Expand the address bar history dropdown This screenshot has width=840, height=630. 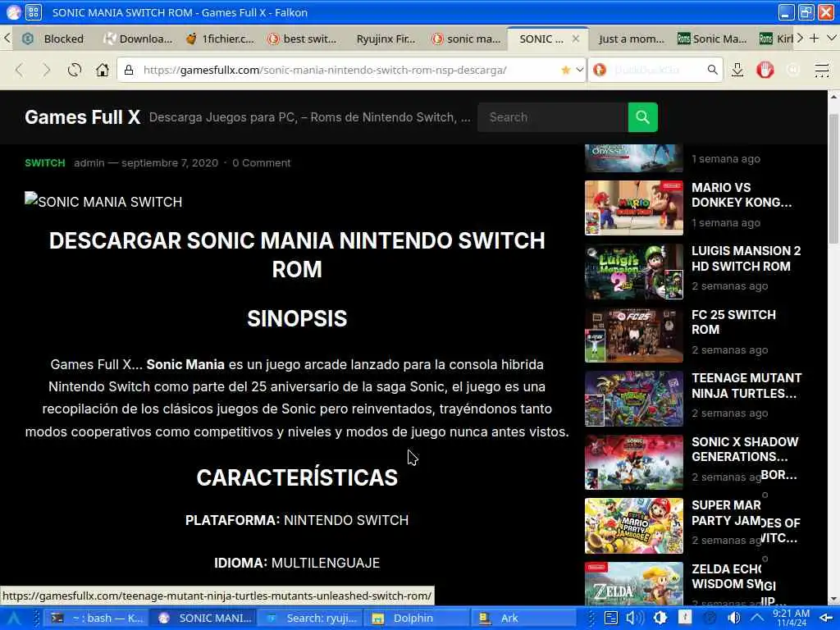(x=580, y=71)
